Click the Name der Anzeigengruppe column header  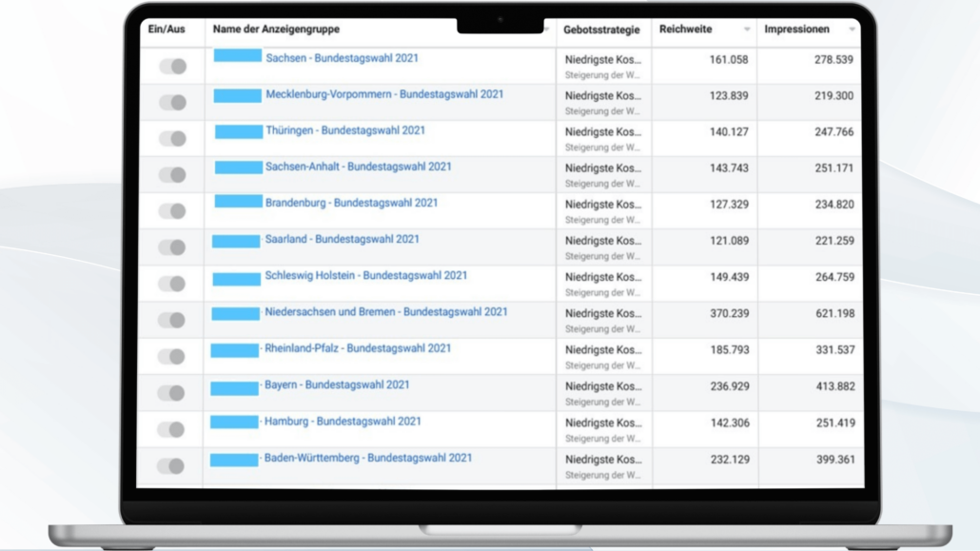276,30
